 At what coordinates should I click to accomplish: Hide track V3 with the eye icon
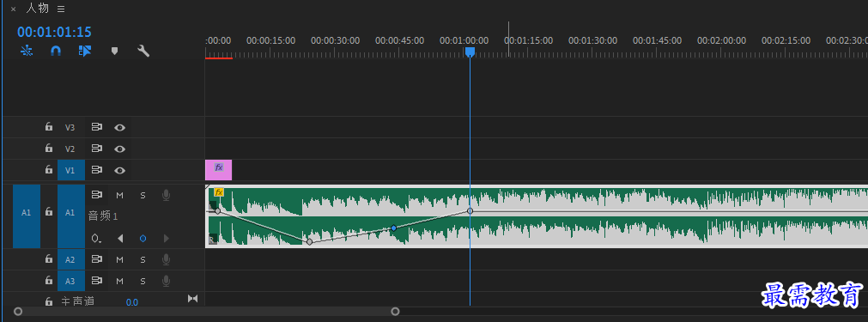tap(119, 127)
